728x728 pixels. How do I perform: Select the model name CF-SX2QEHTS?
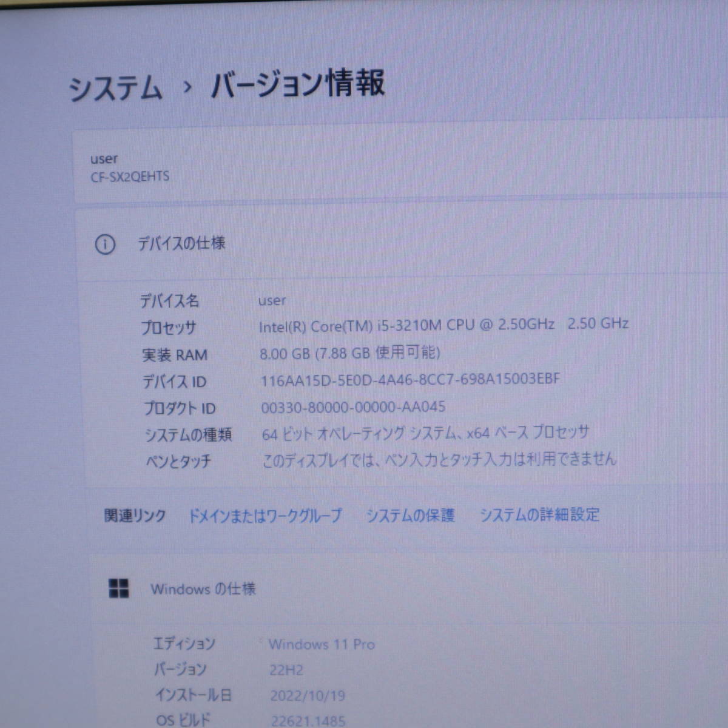[130, 177]
